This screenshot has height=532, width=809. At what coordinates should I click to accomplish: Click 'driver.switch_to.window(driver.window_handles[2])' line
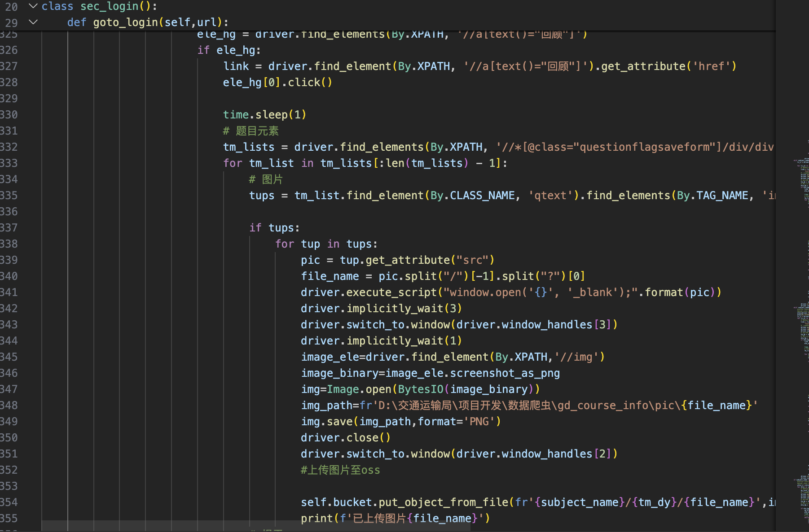pyautogui.click(x=459, y=454)
